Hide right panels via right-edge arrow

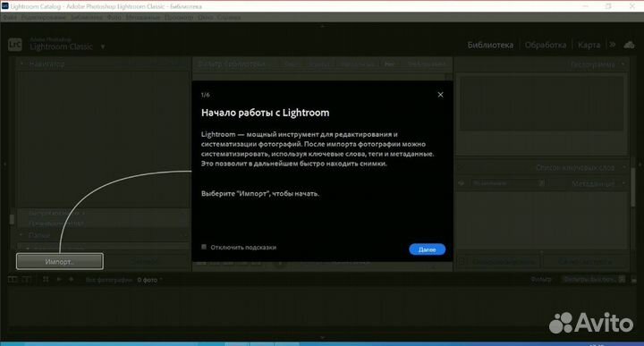point(640,165)
